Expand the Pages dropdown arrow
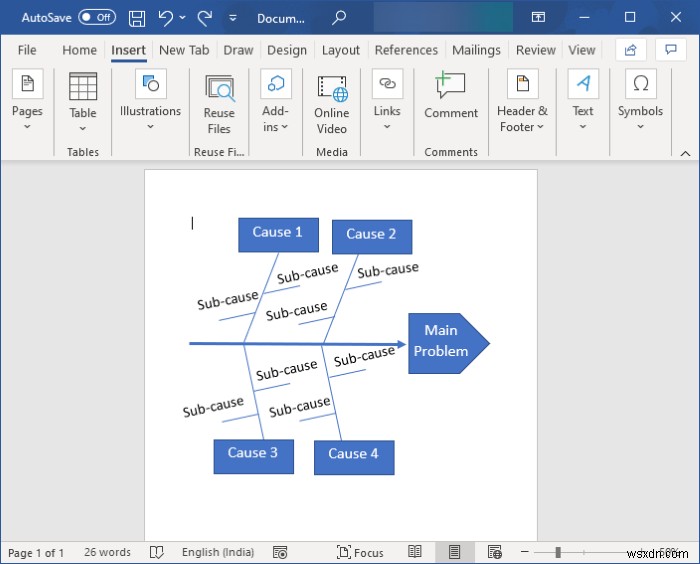Image resolution: width=700 pixels, height=564 pixels. coord(27,127)
